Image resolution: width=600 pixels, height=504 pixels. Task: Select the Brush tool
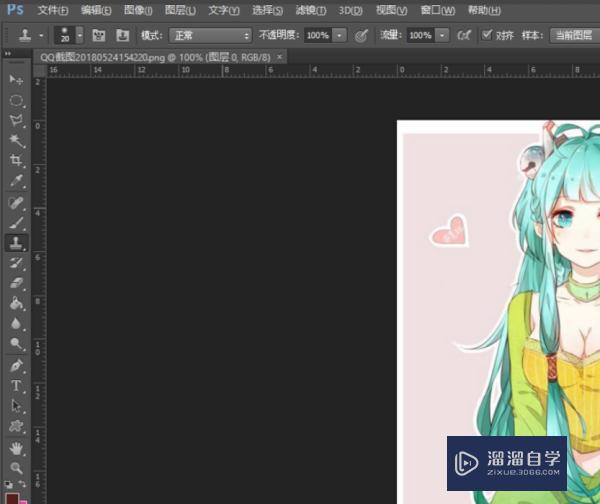click(x=16, y=223)
